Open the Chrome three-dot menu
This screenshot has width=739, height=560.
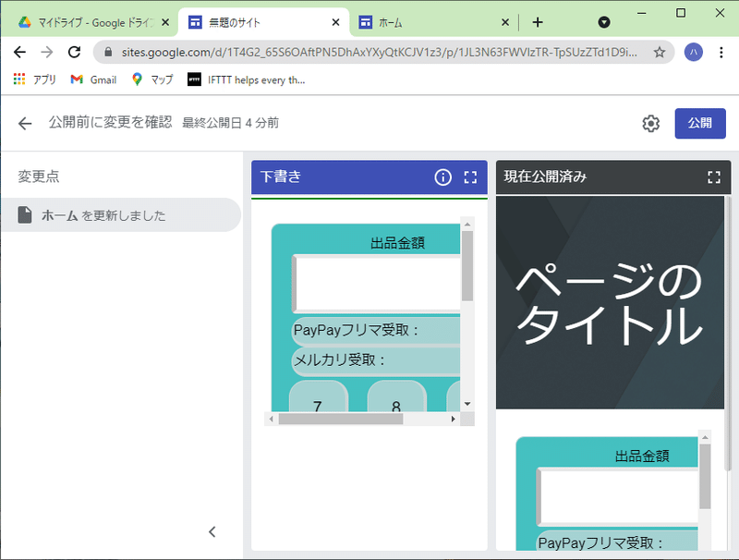click(722, 53)
